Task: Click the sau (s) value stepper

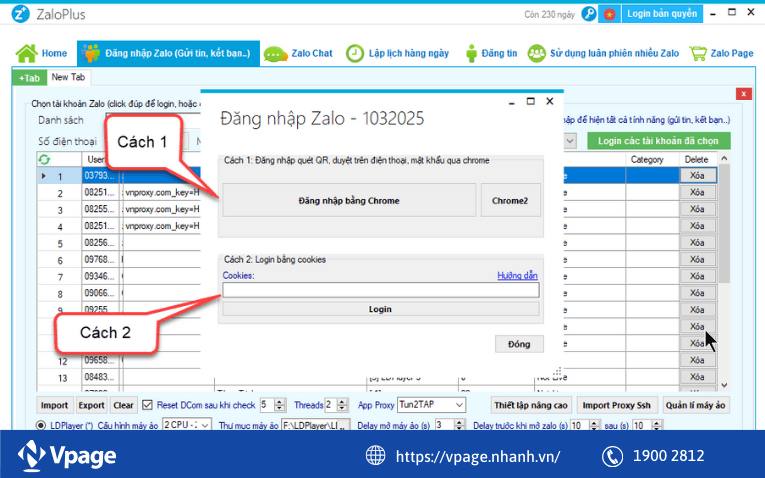Action: pos(657,425)
